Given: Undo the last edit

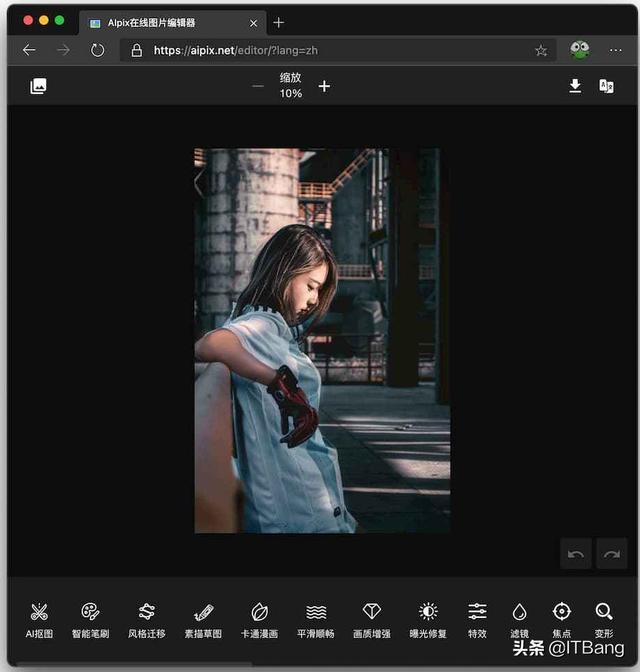Looking at the screenshot, I should [x=576, y=553].
